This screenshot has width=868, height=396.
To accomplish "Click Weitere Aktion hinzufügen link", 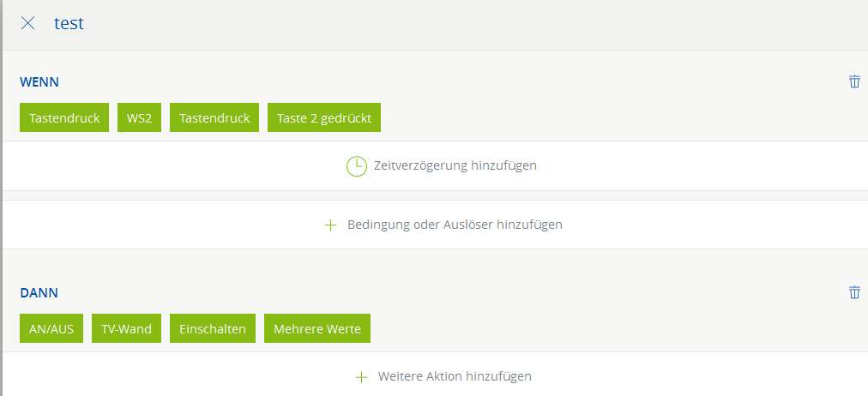I will coord(455,376).
